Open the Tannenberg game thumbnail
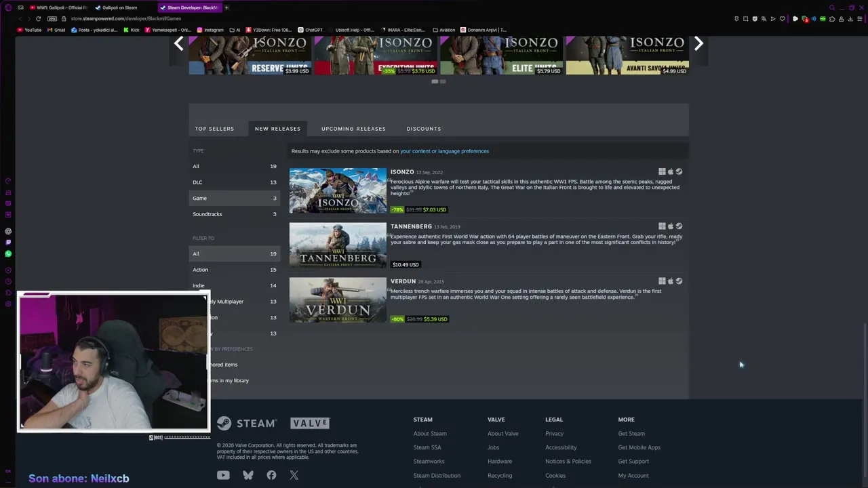Viewport: 868px width, 488px height. pos(338,245)
